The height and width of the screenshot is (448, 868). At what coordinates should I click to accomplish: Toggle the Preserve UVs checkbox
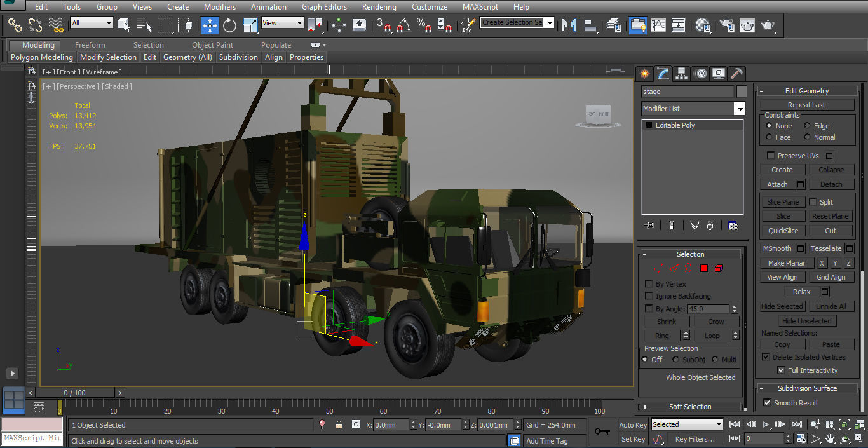[x=771, y=156]
